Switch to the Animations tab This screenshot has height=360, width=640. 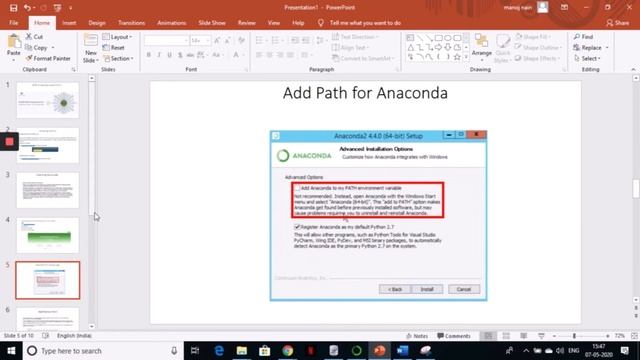[x=171, y=23]
